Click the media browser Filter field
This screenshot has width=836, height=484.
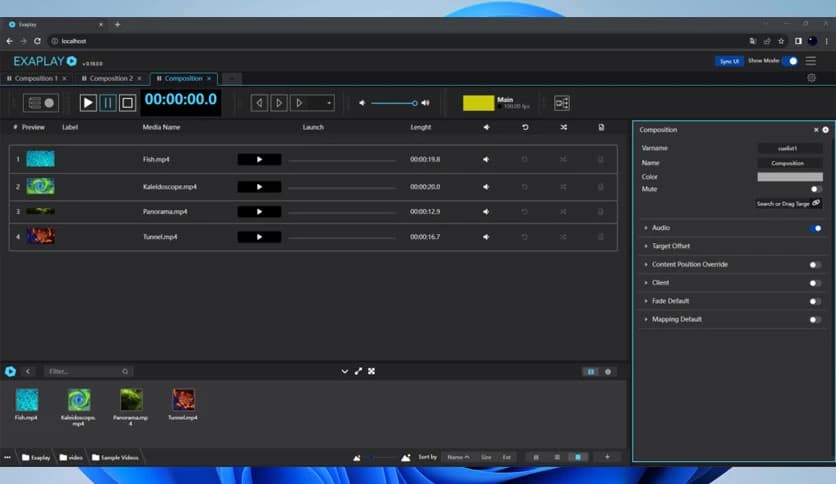coord(87,371)
